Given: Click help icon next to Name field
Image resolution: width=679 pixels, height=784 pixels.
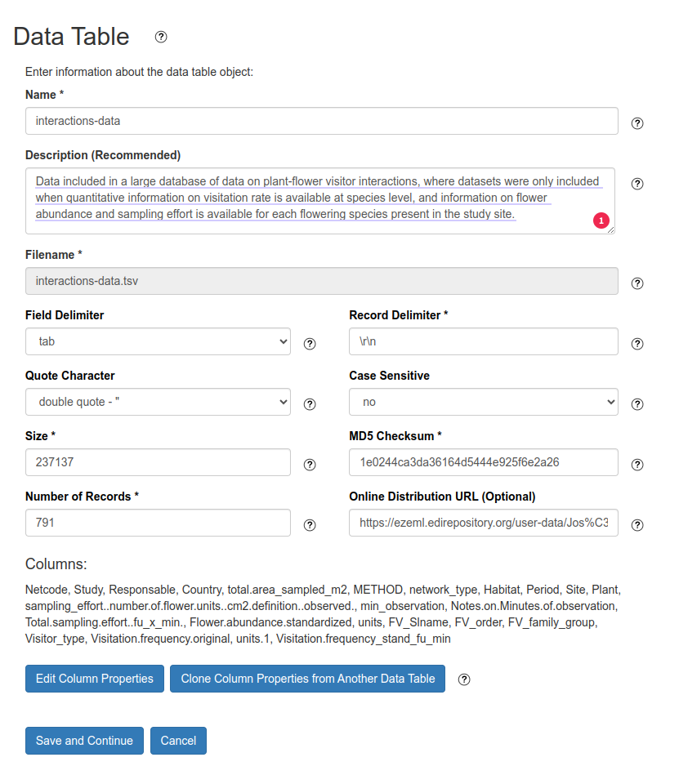Looking at the screenshot, I should point(637,123).
